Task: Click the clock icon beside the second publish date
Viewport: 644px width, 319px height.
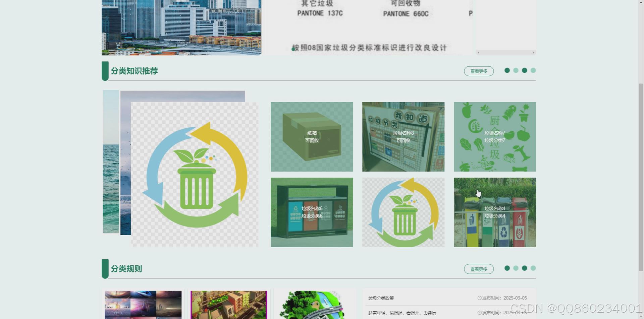Action: pos(479,312)
